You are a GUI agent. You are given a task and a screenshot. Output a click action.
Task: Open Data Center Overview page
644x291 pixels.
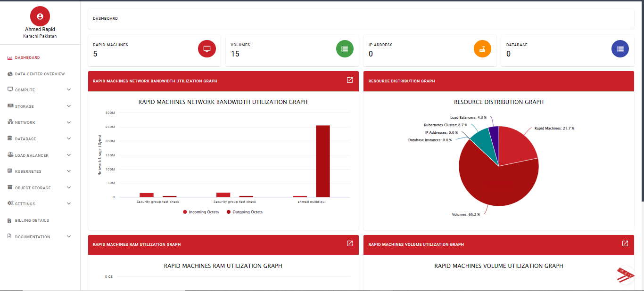click(40, 74)
